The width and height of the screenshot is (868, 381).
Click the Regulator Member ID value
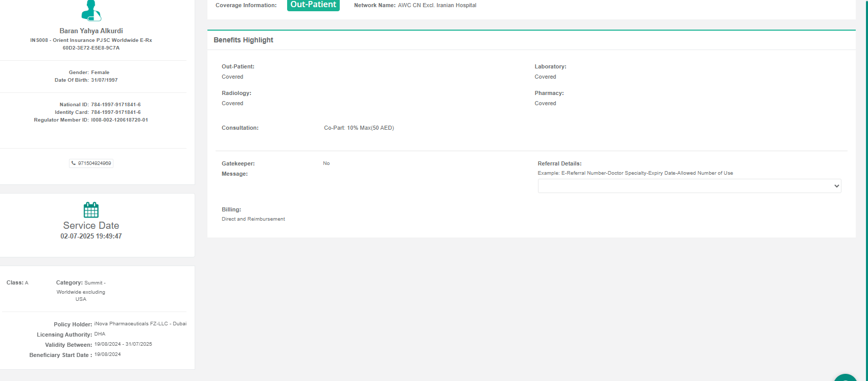tap(120, 120)
